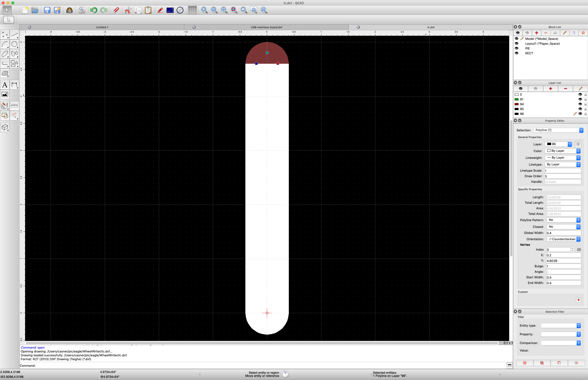Add a new block in Block List
The width and height of the screenshot is (588, 380).
[536, 33]
